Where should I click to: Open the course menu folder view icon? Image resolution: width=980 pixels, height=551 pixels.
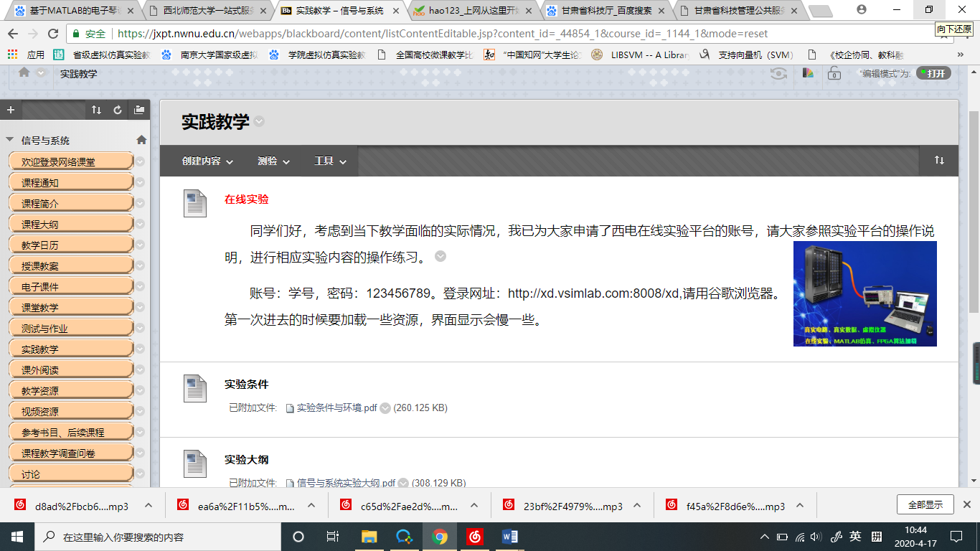(x=139, y=110)
